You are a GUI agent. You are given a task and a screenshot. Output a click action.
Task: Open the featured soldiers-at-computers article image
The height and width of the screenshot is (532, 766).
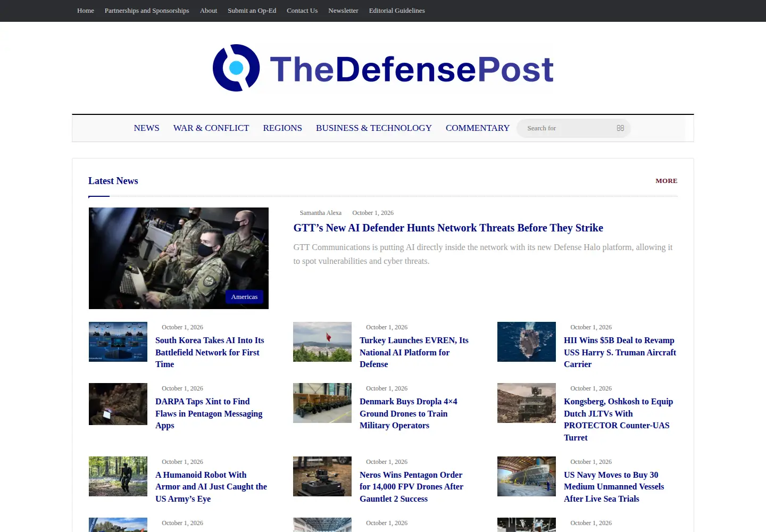tap(179, 258)
